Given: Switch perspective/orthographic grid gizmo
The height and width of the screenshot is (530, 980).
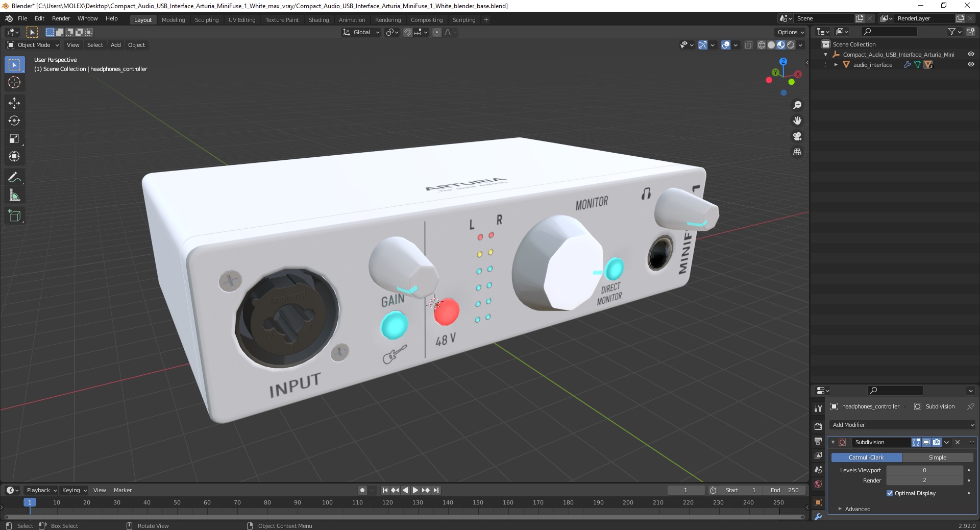Looking at the screenshot, I should coord(797,152).
